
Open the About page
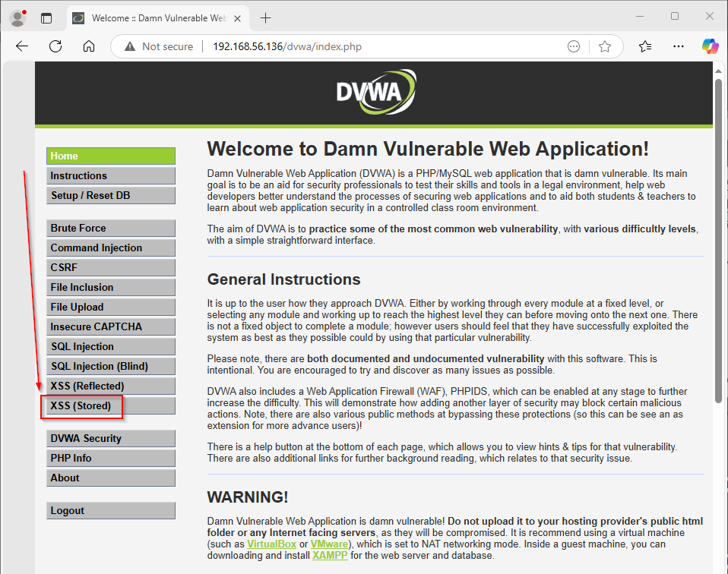(x=111, y=478)
